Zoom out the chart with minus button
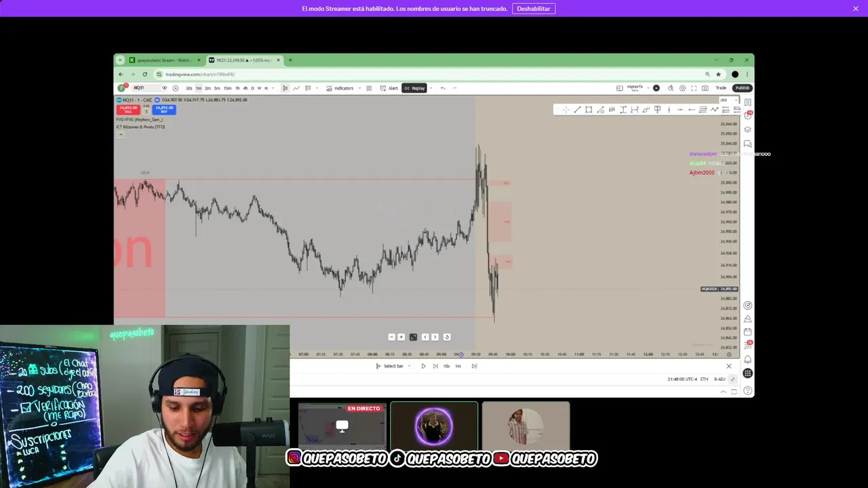Viewport: 868px width, 488px height. click(x=391, y=337)
